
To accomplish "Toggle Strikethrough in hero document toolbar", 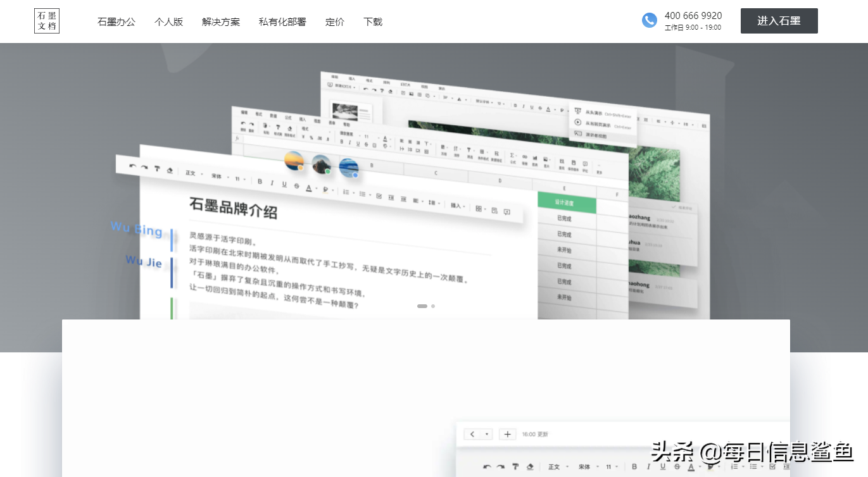I will 296,186.
